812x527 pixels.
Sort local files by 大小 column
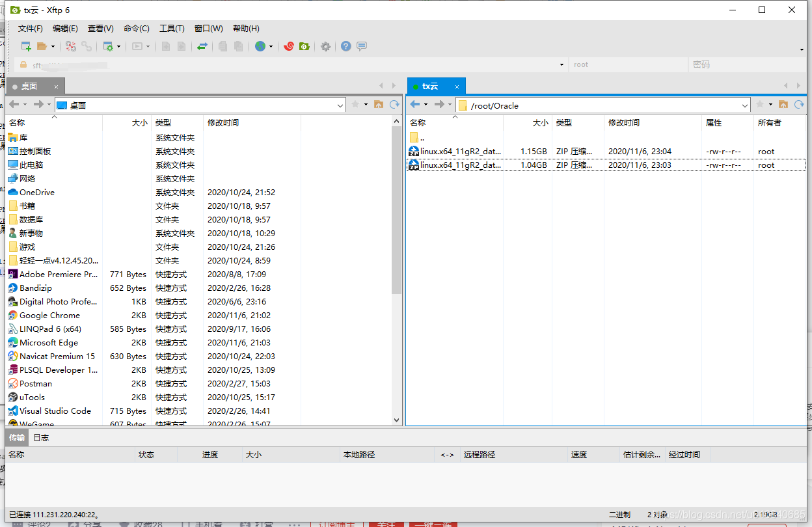(127, 122)
